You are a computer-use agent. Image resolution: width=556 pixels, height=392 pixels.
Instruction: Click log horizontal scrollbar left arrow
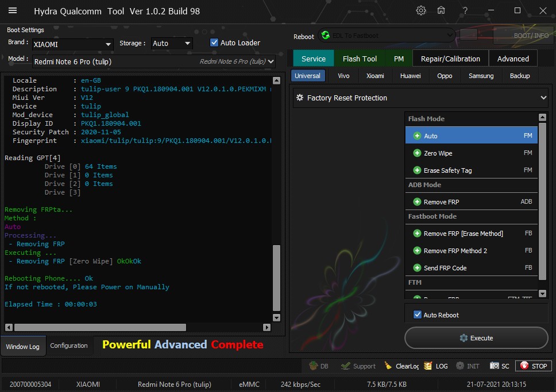(9, 328)
